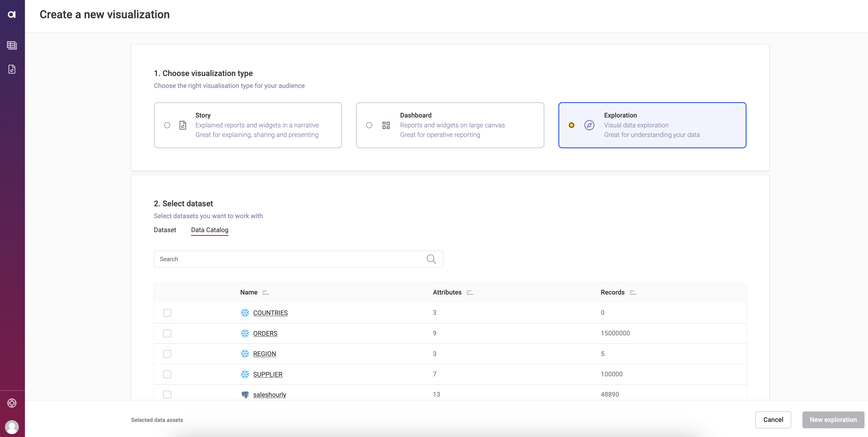The image size is (868, 437).
Task: Select the Dashboard visualization type radio button
Action: (369, 125)
